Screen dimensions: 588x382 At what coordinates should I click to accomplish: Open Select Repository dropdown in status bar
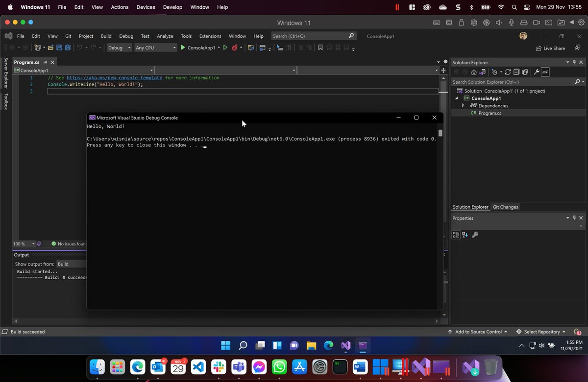click(541, 332)
